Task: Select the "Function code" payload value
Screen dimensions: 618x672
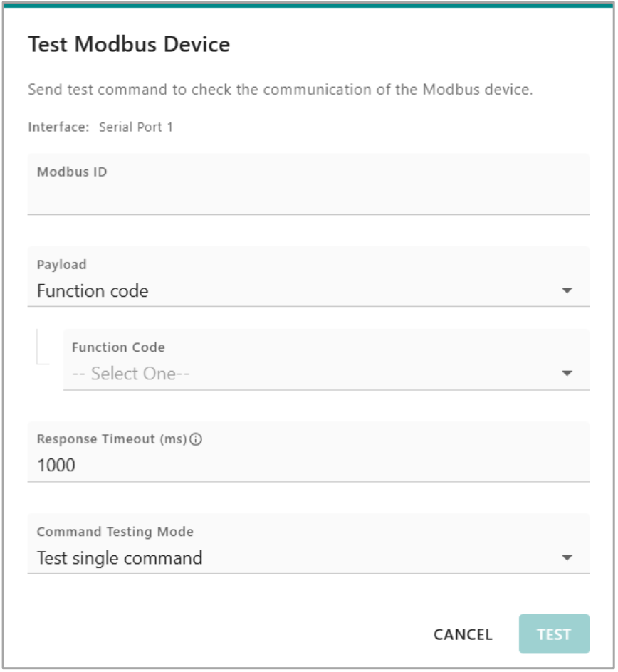Action: pyautogui.click(x=93, y=291)
